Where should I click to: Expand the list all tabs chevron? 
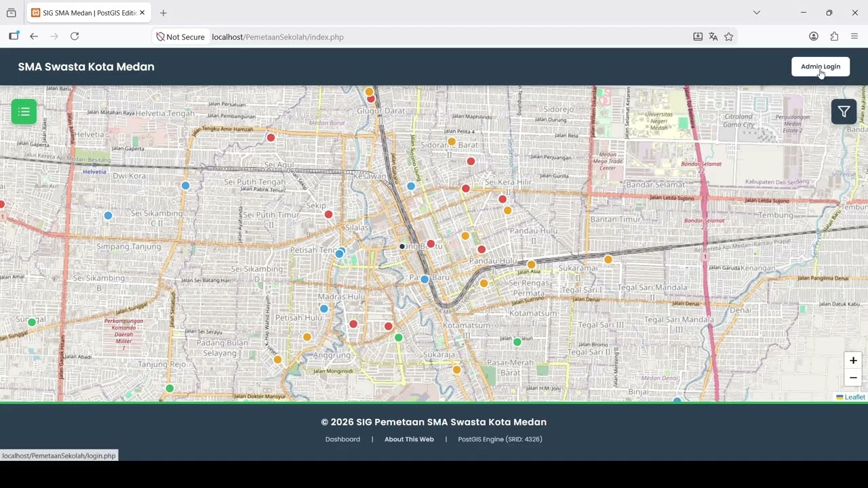757,13
